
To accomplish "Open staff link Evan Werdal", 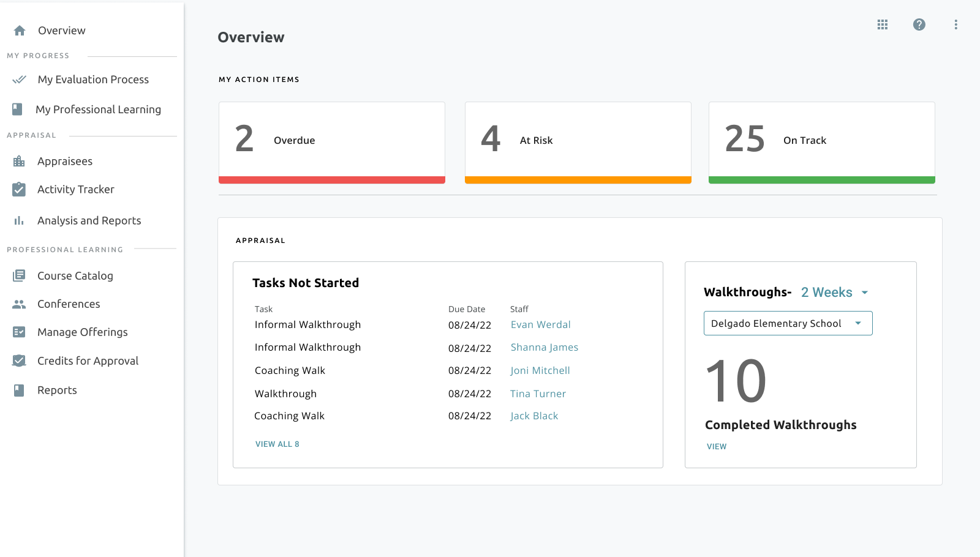I will coord(540,325).
